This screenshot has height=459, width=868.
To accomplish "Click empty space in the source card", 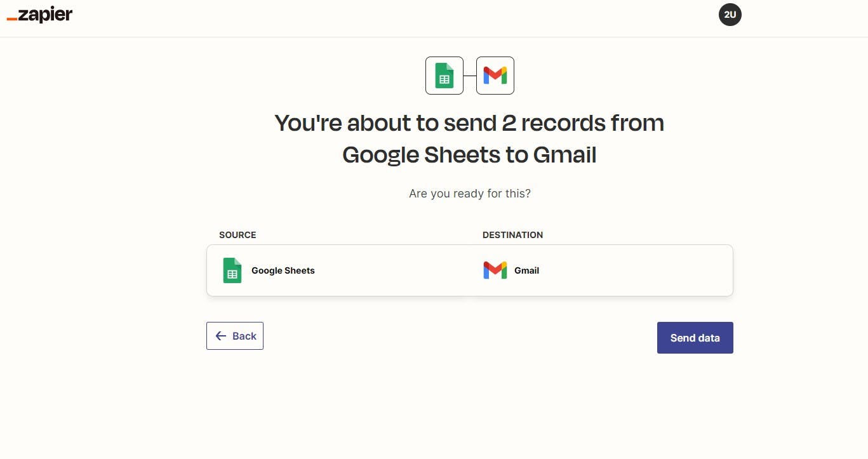I will (x=394, y=270).
